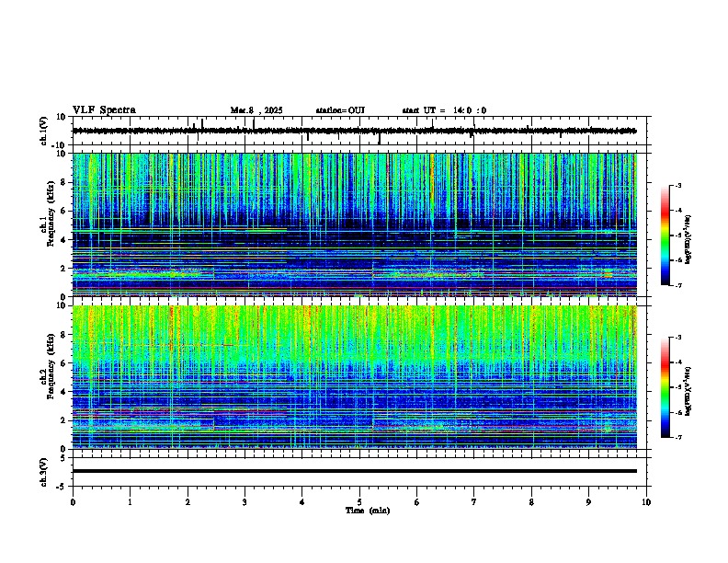Click the ch.1 'Frequency (kHz)' axis label

(x=51, y=213)
